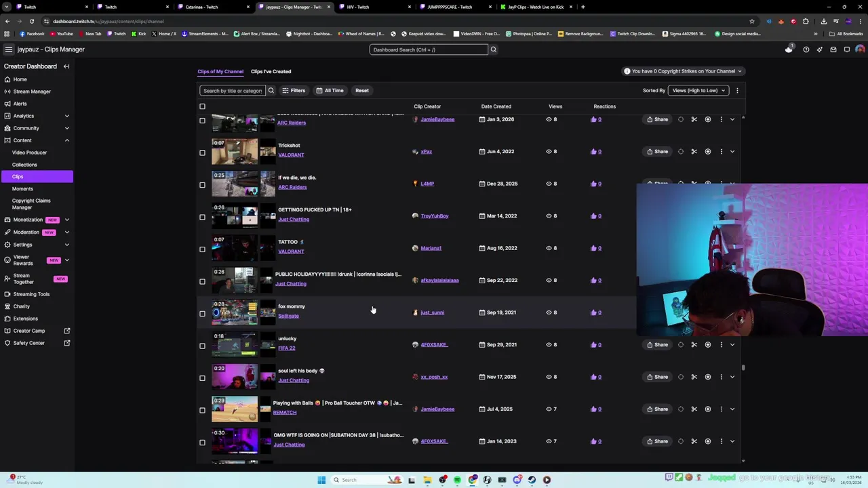Open the help icon in dashboard header

pos(806,49)
